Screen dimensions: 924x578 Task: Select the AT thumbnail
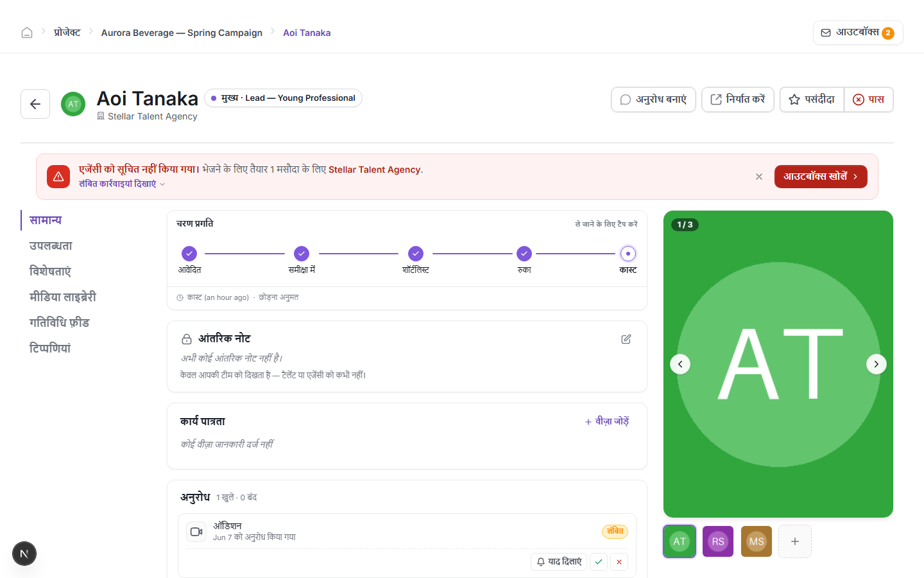pyautogui.click(x=680, y=541)
